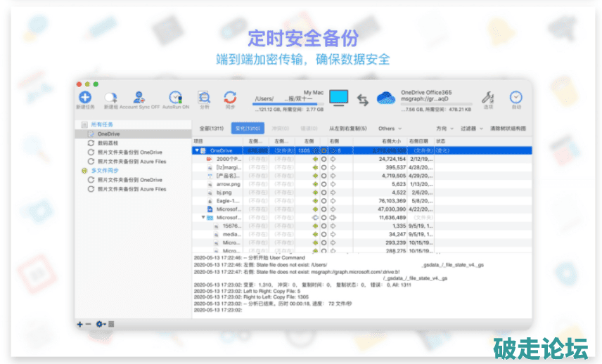This screenshot has height=364, width=602.
Task: Collapse the Microsof... folder triangle
Action: 203,217
